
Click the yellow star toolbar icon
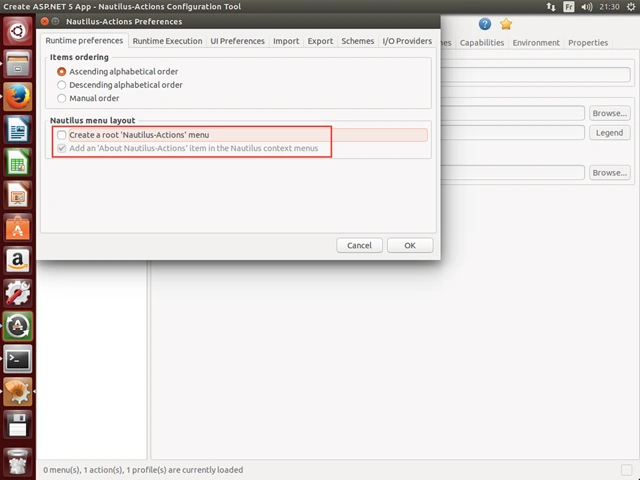coord(506,24)
